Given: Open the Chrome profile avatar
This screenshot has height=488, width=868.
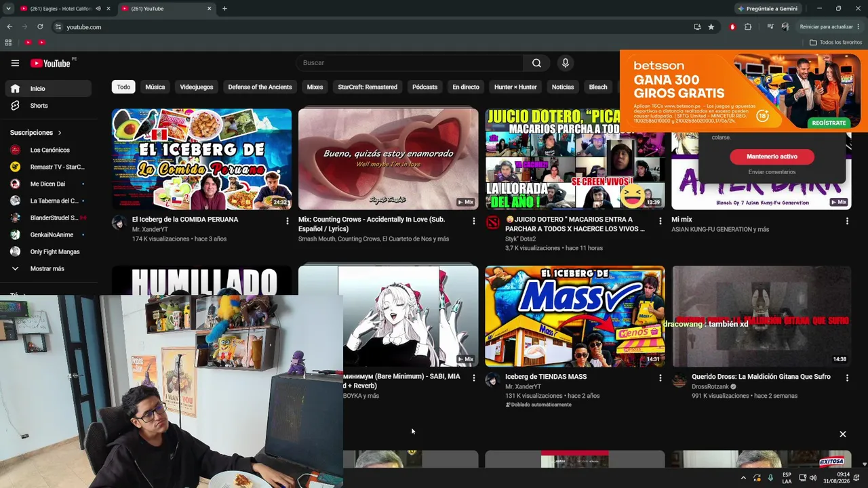Looking at the screenshot, I should click(785, 27).
